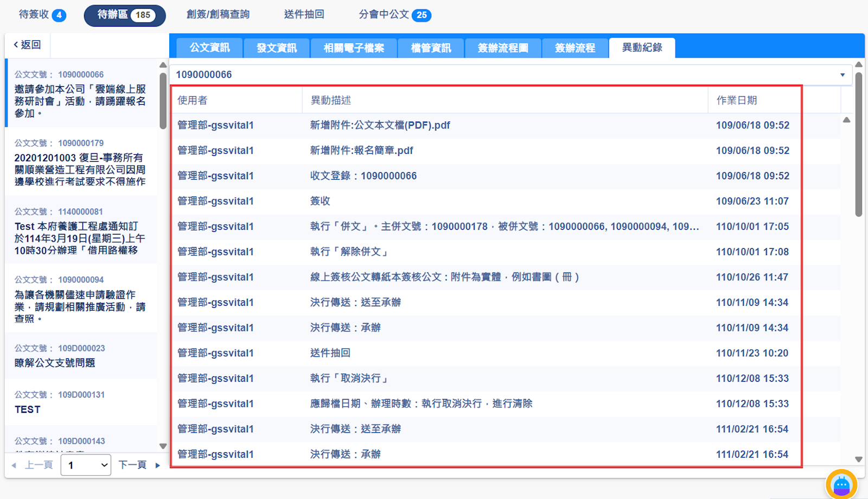Screen dimensions: 868x499
Task: Click the table scroll-up triangle
Action: [x=846, y=120]
